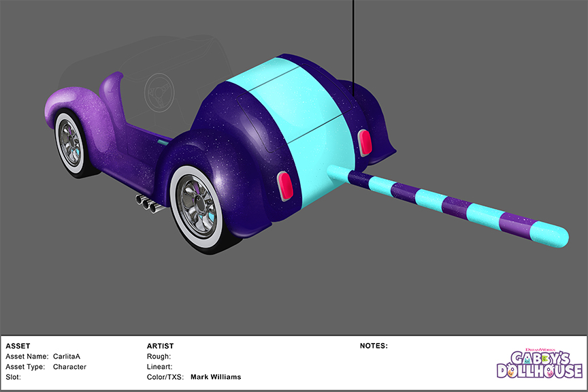Click the Gabby's Dollhouse logo
Viewport: 588px width, 392px height.
[x=539, y=364]
